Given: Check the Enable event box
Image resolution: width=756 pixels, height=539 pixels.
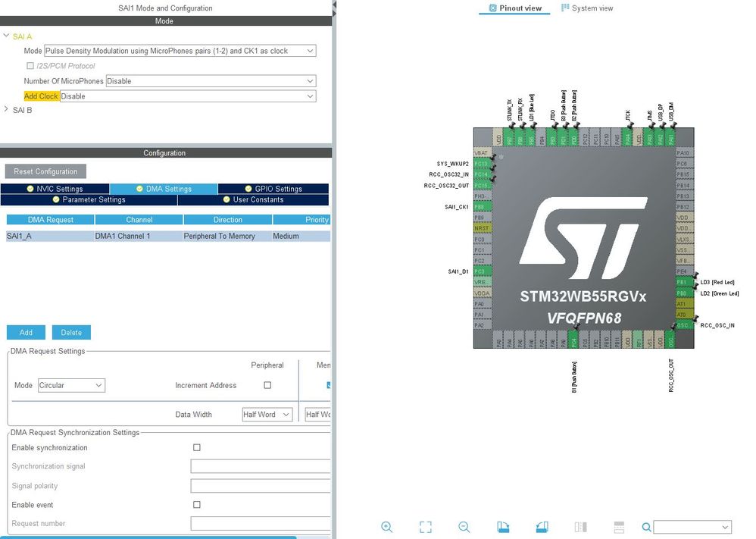Looking at the screenshot, I should [197, 504].
